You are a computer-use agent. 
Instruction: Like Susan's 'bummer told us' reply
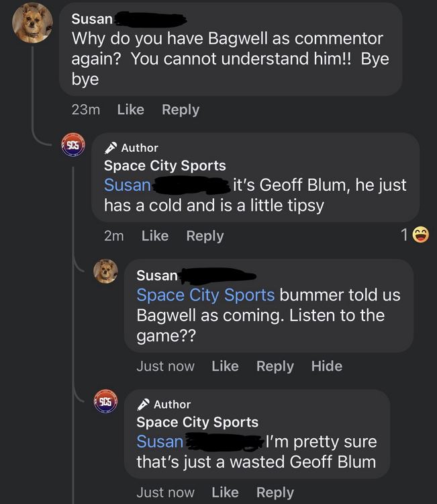[x=225, y=366]
